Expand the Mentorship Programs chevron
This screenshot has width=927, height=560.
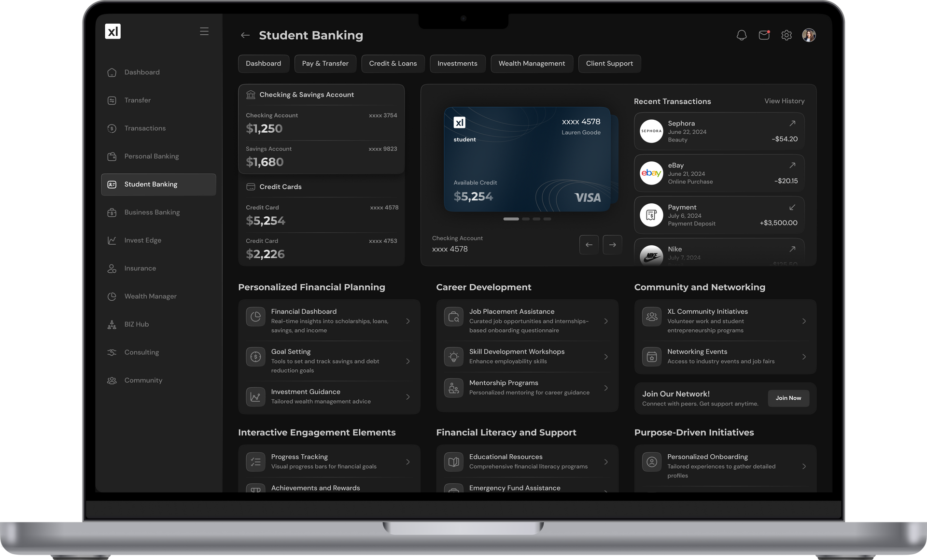pyautogui.click(x=606, y=388)
